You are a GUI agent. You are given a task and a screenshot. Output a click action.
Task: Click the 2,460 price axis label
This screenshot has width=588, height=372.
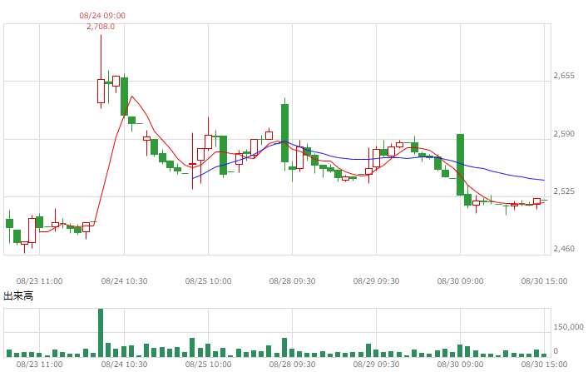click(x=564, y=249)
